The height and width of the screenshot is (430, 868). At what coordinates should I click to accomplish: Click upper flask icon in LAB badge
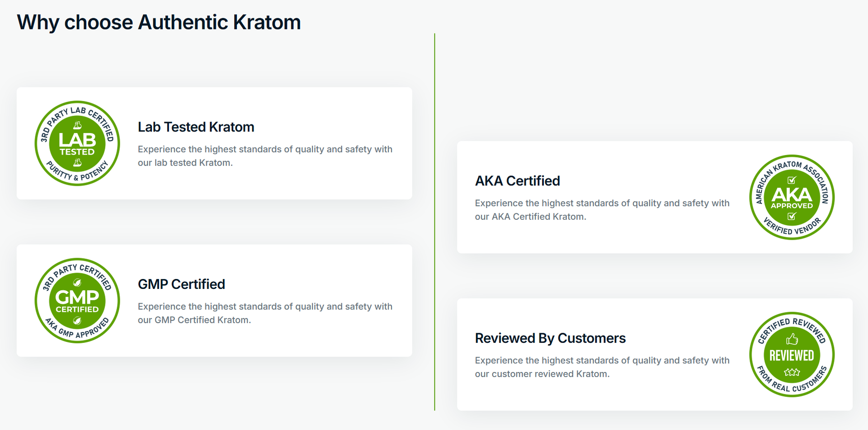coord(77,125)
